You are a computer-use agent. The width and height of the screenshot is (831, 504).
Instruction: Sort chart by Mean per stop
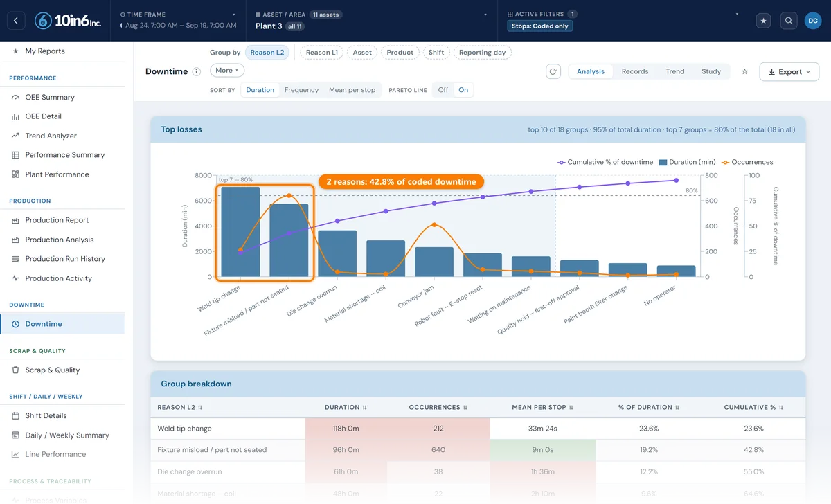(352, 90)
